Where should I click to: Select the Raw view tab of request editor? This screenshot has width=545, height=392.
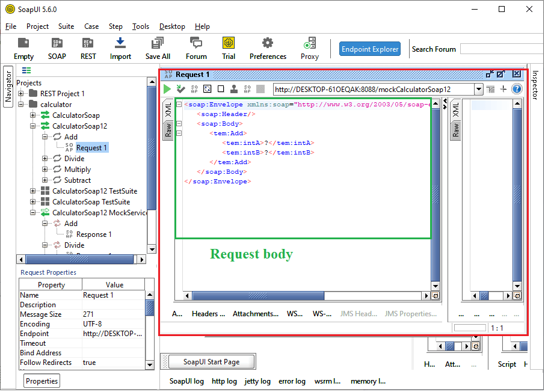tap(168, 130)
